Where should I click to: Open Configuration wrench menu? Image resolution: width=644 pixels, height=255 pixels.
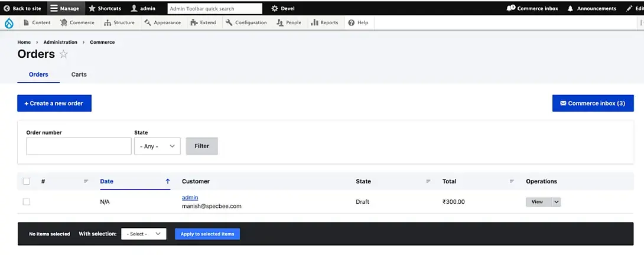(x=246, y=22)
